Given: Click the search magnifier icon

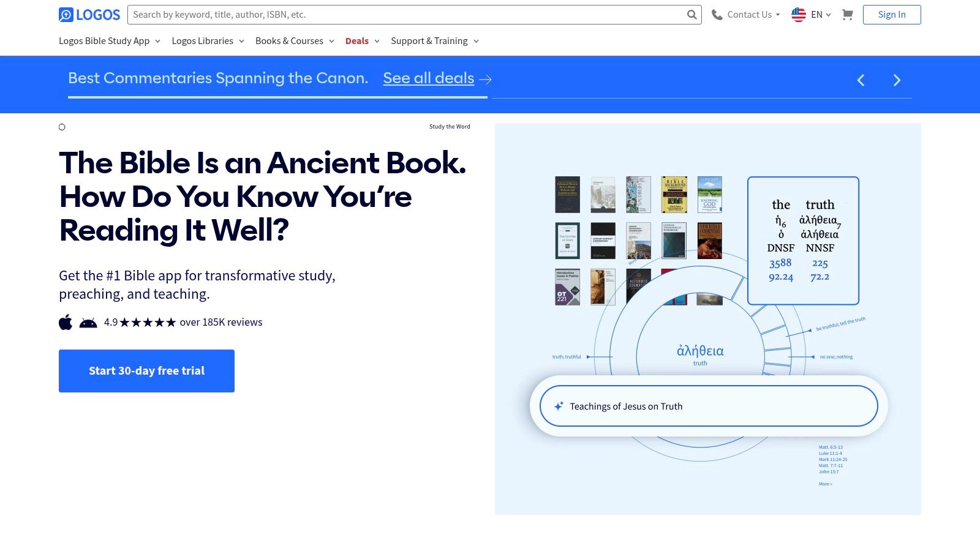Looking at the screenshot, I should pyautogui.click(x=692, y=15).
